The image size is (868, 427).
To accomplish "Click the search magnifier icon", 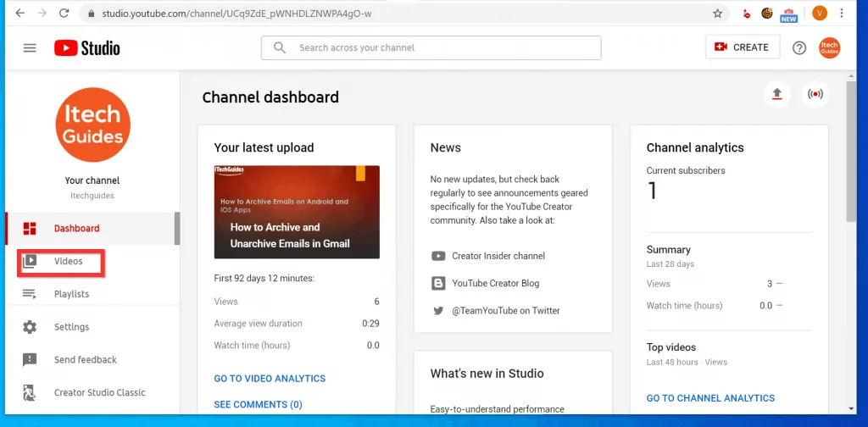I will (280, 47).
